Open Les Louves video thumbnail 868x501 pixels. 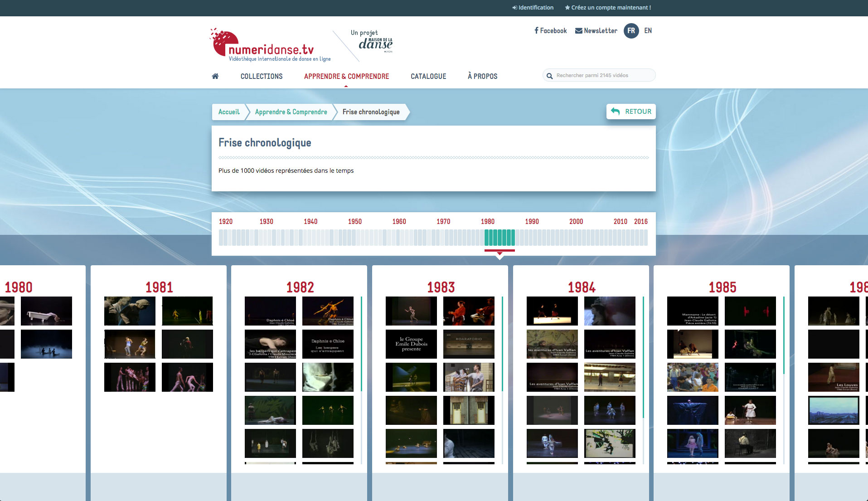tap(834, 377)
